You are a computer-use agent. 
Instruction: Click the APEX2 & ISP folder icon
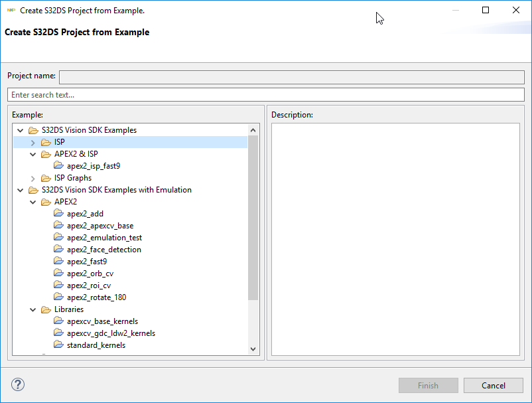(46, 154)
